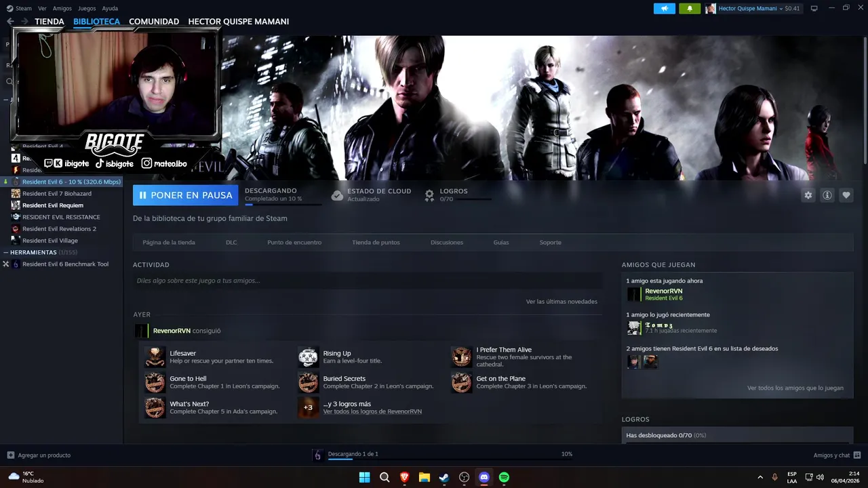Open Brave browser from taskbar

tap(404, 477)
